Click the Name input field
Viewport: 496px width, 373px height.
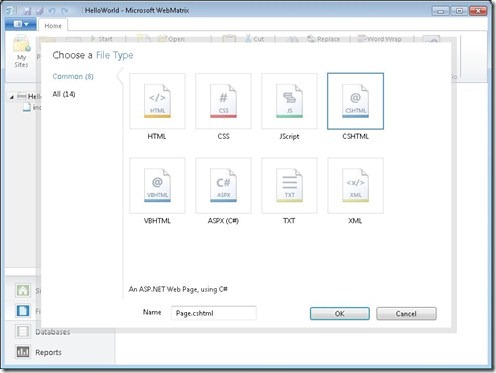click(214, 313)
